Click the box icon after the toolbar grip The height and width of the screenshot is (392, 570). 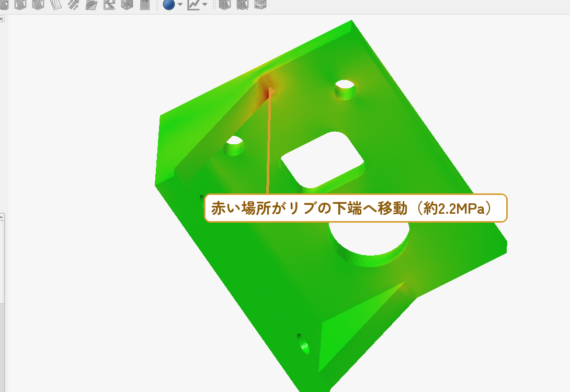click(225, 4)
